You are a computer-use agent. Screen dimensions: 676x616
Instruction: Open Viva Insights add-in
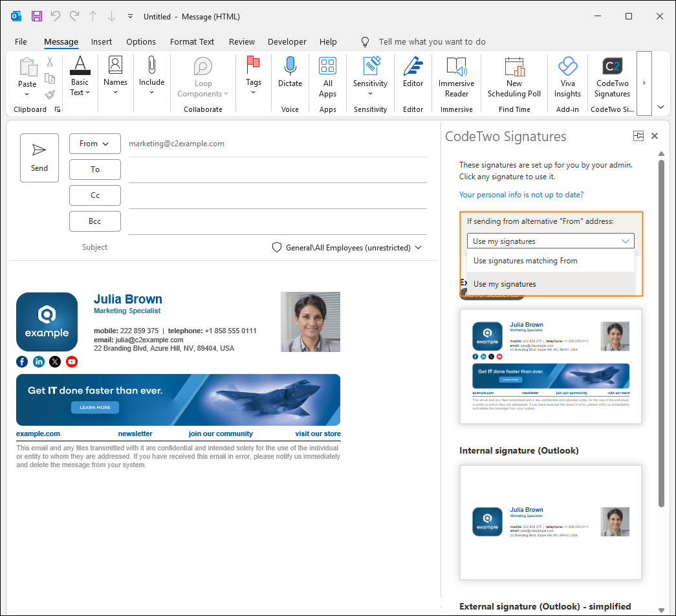[568, 78]
